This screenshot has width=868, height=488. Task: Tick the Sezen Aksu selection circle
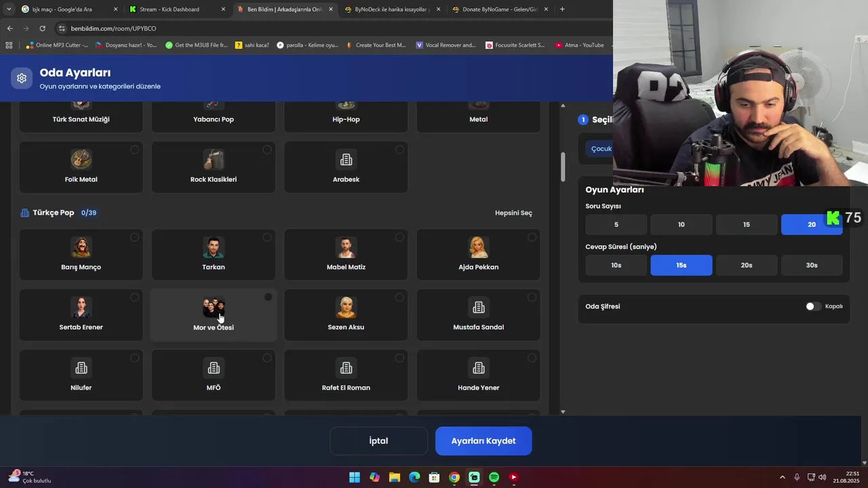click(399, 298)
